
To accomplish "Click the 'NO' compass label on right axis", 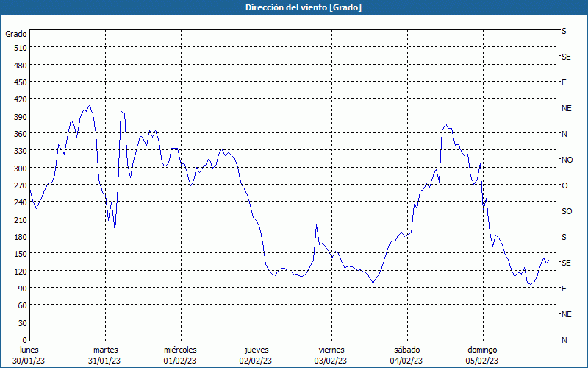I will 567,160.
